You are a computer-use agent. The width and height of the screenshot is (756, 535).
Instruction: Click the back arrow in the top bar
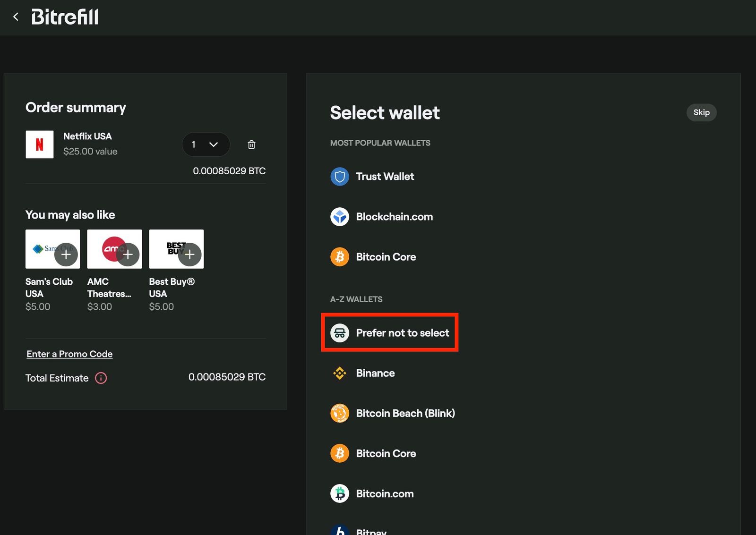click(x=16, y=16)
